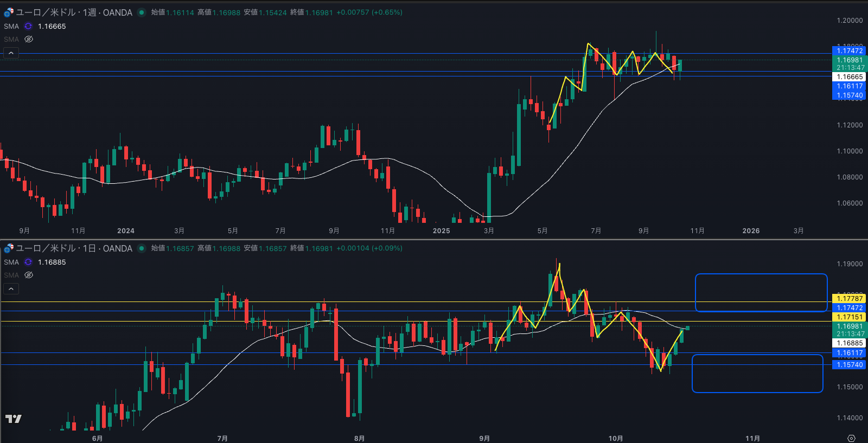
Task: Select the blue 1.15740 price label on the daily chart
Action: click(x=849, y=365)
